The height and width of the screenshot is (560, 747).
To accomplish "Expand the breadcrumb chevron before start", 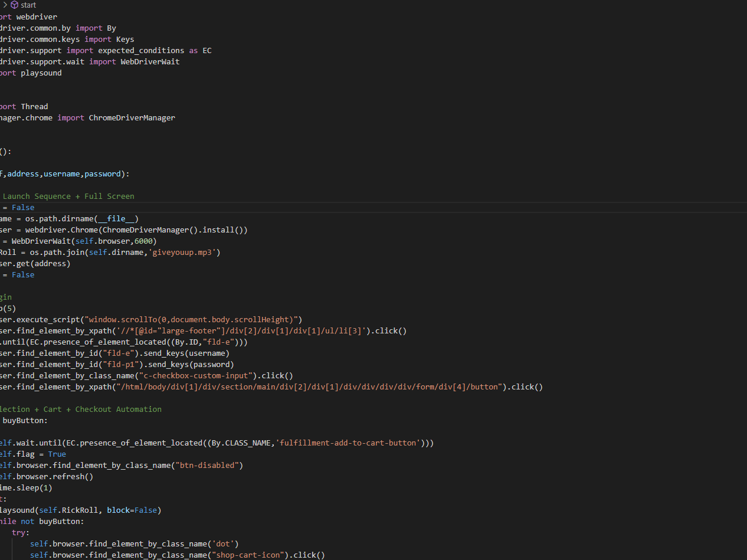I will pos(5,5).
